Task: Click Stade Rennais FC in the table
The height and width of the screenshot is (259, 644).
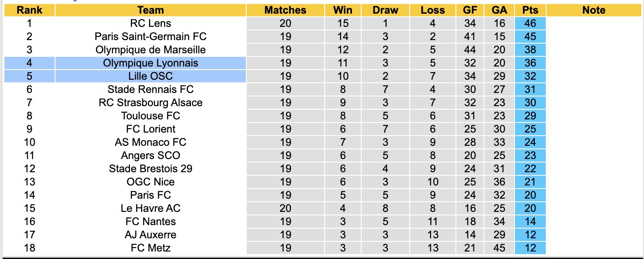Action: [x=151, y=89]
